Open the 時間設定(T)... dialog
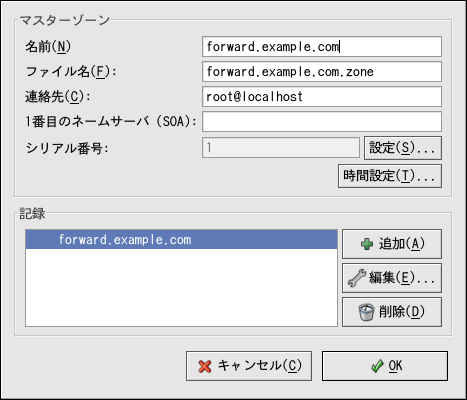Image resolution: width=467 pixels, height=400 pixels. [x=390, y=176]
